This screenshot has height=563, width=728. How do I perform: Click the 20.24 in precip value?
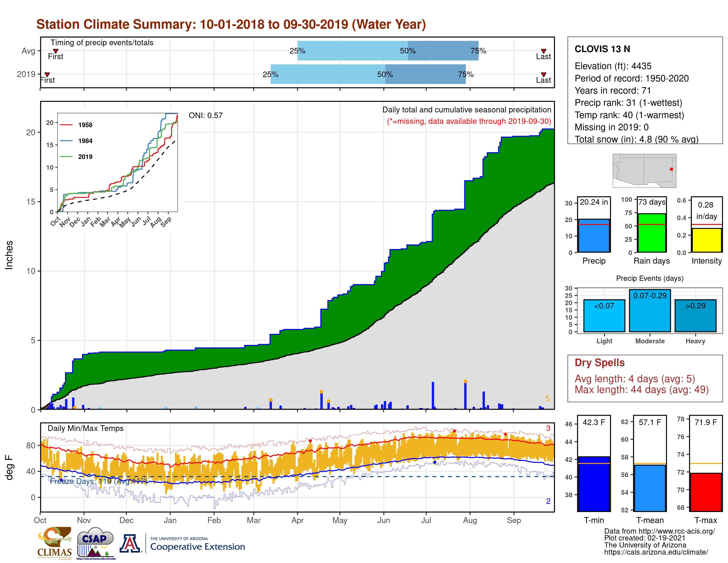pyautogui.click(x=594, y=202)
